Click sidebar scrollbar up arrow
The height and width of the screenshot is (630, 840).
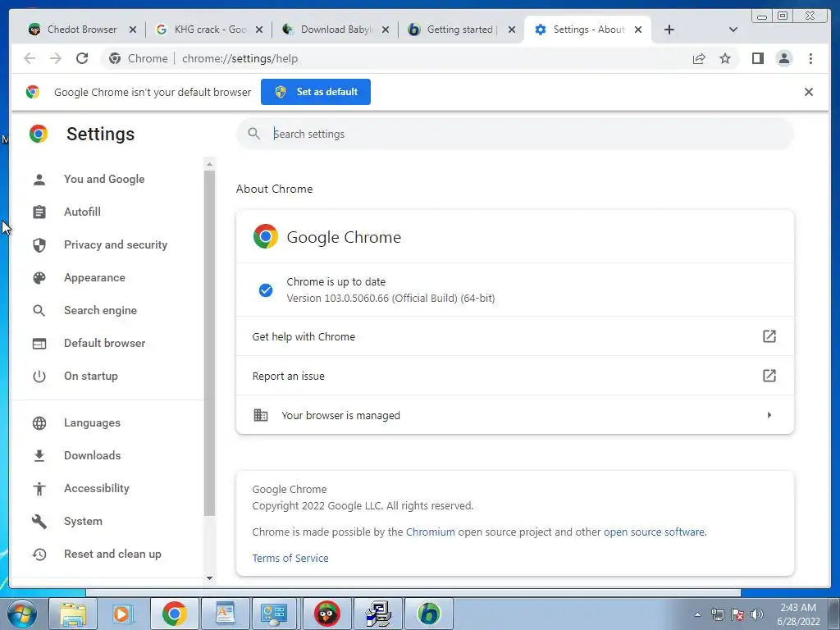209,163
